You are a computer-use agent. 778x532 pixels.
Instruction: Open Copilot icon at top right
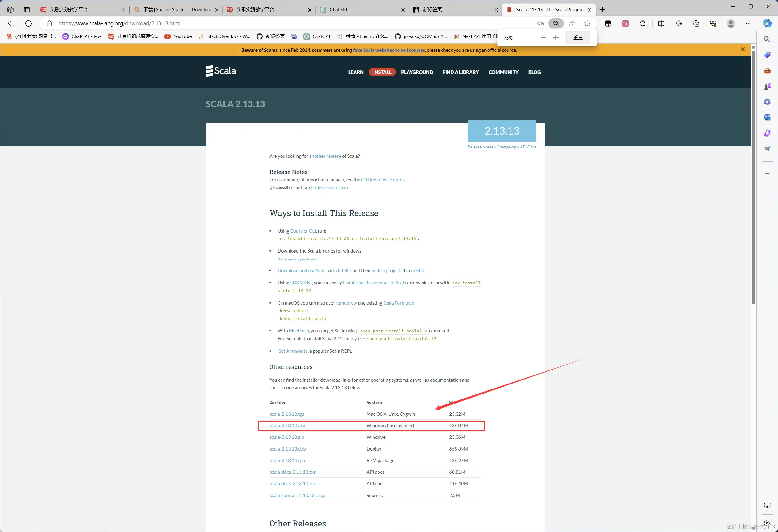(767, 23)
